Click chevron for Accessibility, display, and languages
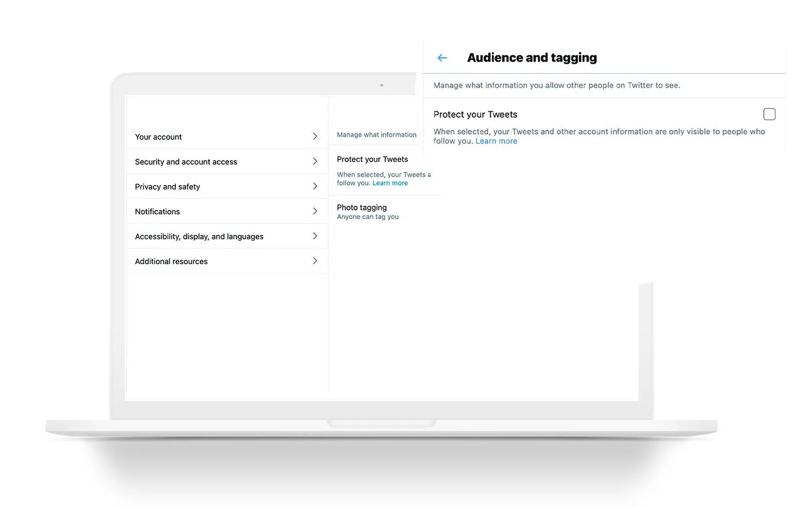 coord(315,236)
